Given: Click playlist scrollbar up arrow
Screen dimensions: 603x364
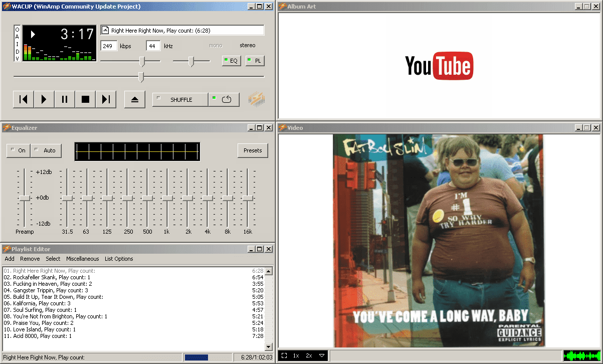Looking at the screenshot, I should point(269,271).
